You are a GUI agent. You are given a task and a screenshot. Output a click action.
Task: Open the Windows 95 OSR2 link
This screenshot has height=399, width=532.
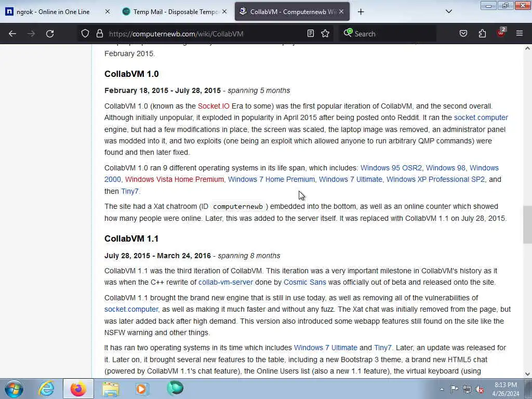pyautogui.click(x=391, y=168)
